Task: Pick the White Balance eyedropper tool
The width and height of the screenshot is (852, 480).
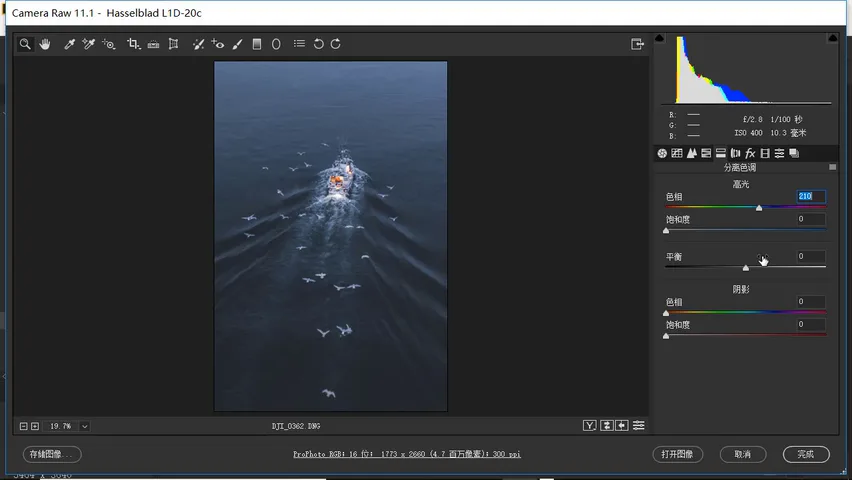Action: pyautogui.click(x=69, y=44)
